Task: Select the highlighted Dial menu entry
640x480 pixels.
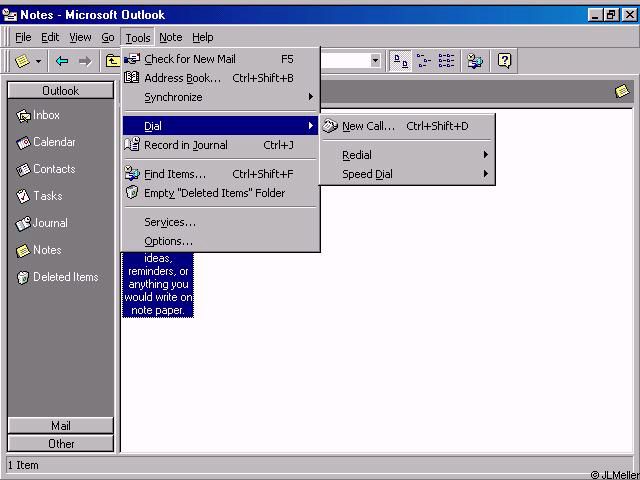Action: (x=220, y=126)
